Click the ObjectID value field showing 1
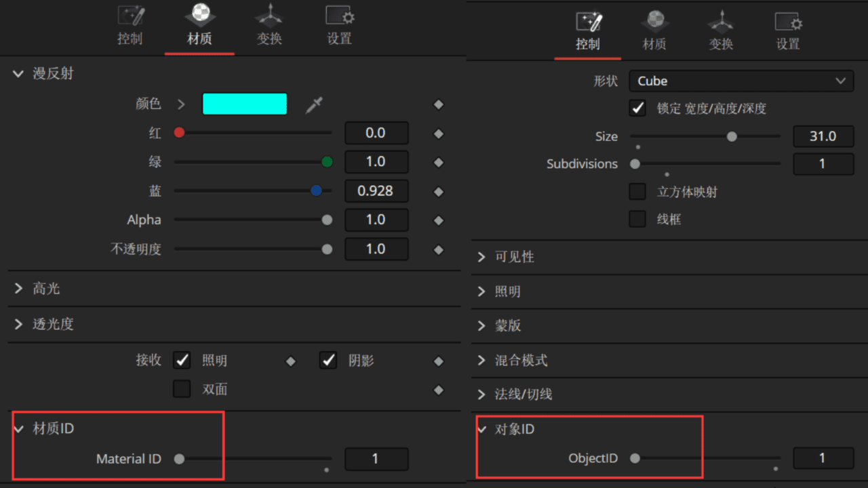The image size is (868, 488). click(823, 458)
